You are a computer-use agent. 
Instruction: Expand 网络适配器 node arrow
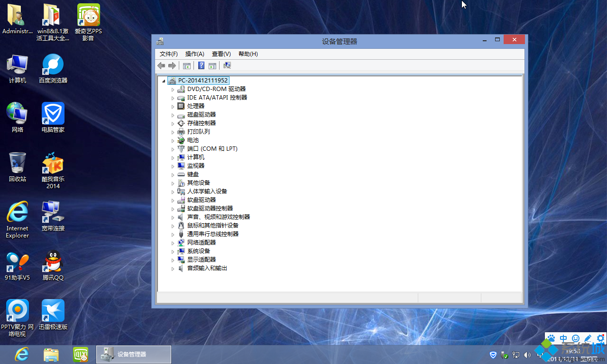[x=173, y=243]
